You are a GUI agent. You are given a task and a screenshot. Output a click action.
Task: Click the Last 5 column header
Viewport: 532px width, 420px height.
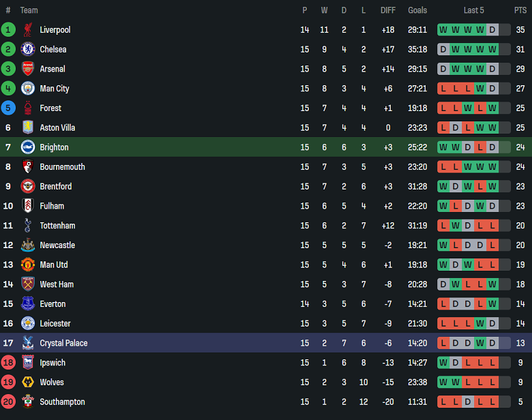473,10
